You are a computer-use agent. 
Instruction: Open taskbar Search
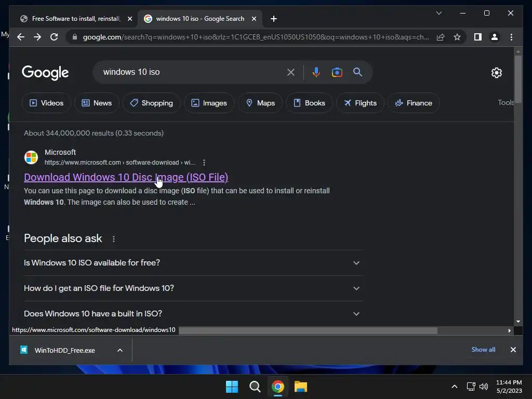click(255, 387)
